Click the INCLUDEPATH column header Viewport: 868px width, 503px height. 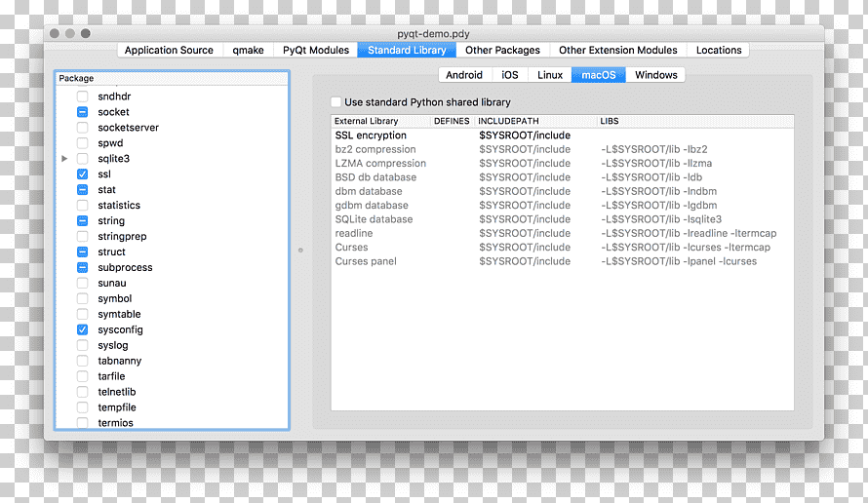(535, 121)
